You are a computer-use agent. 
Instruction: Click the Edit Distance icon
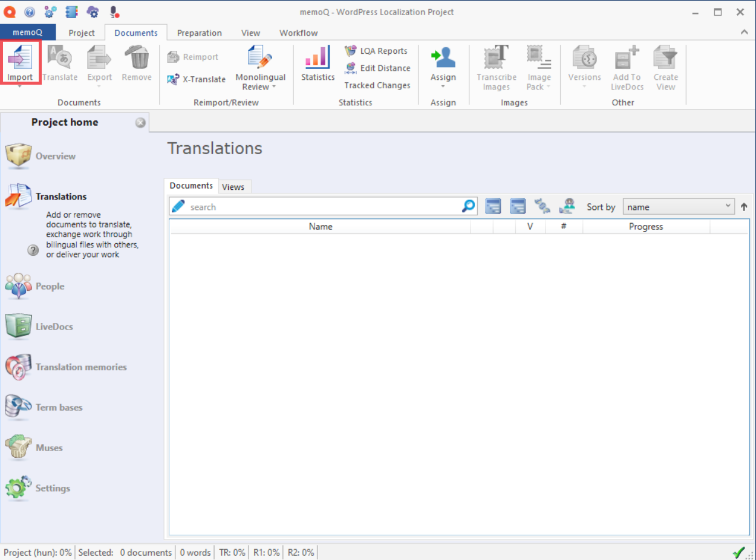click(350, 68)
